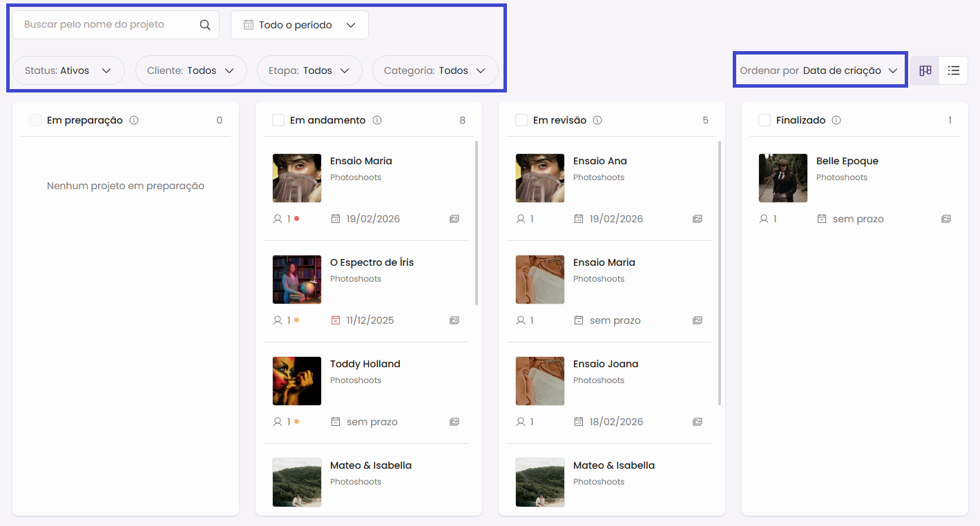Click gallery icon on Ensaio Ana card
980x526 pixels.
tap(697, 219)
